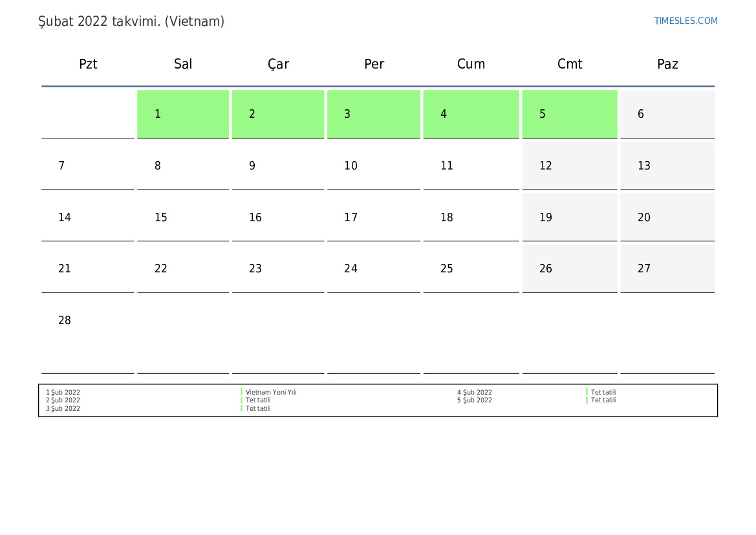Select Sunday the 27th cell
Image resolution: width=756 pixels, height=535 pixels.
tap(667, 268)
